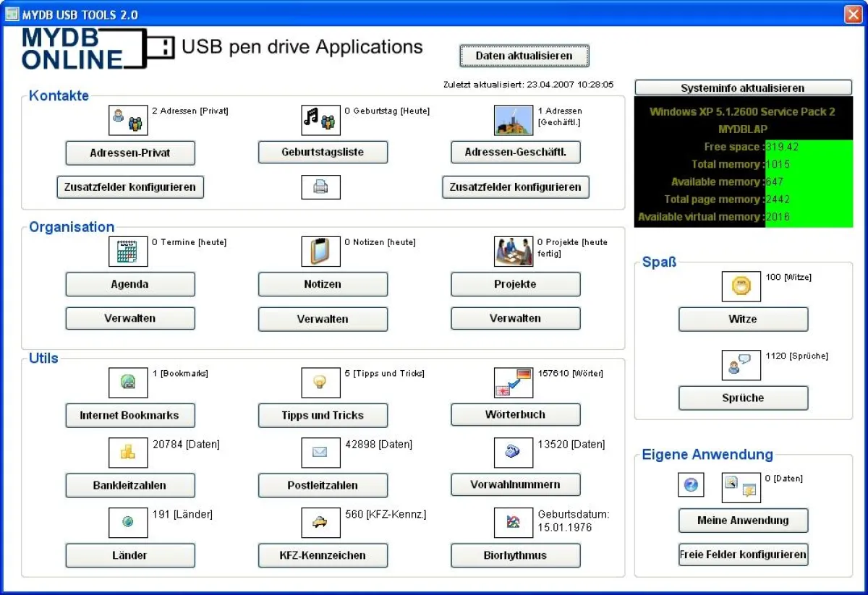The image size is (868, 595).
Task: Click the smiley icon above Witze
Action: coord(741,286)
